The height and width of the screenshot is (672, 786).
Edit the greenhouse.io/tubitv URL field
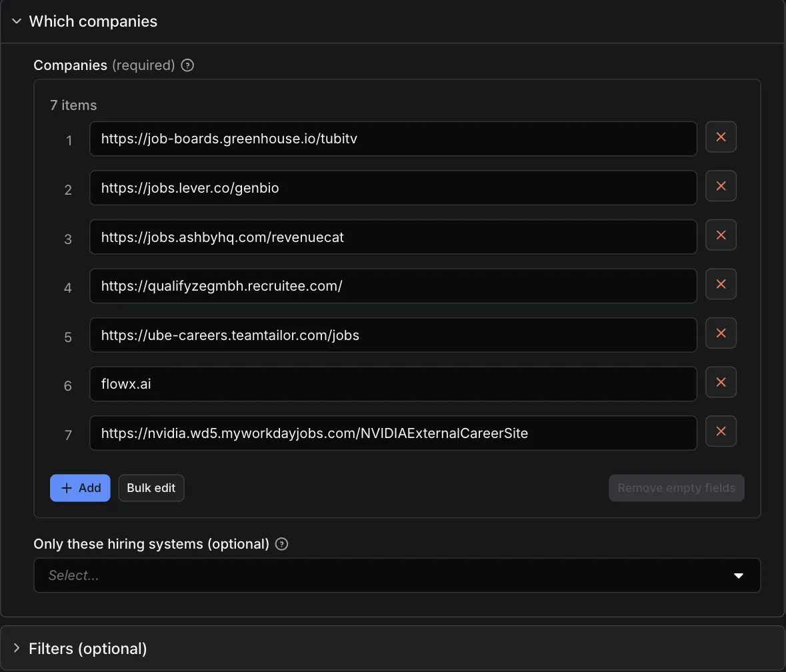[393, 139]
